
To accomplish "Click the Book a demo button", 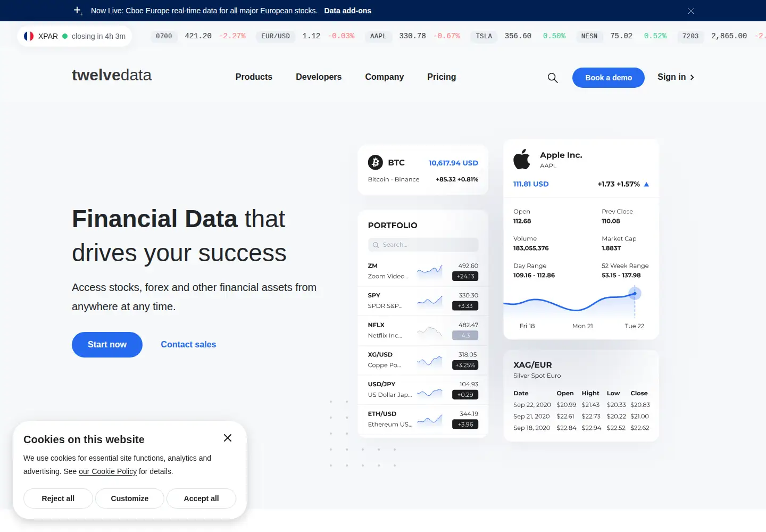I will click(609, 78).
